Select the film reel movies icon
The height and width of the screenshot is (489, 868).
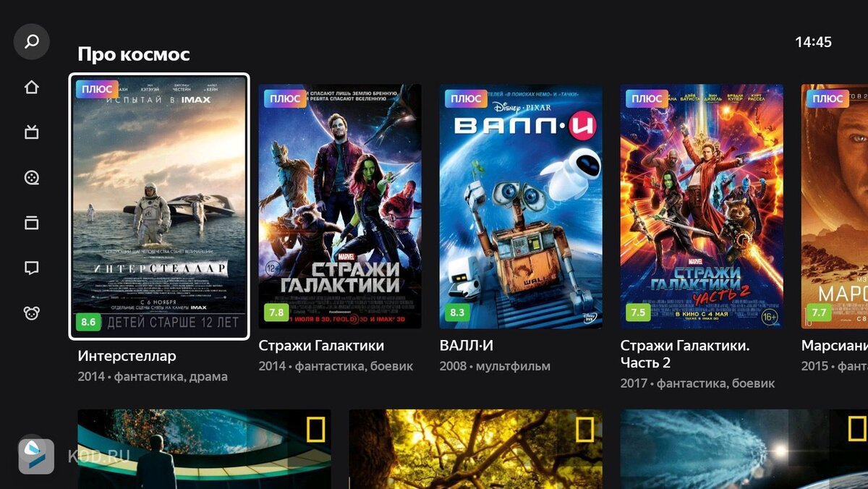click(x=32, y=178)
